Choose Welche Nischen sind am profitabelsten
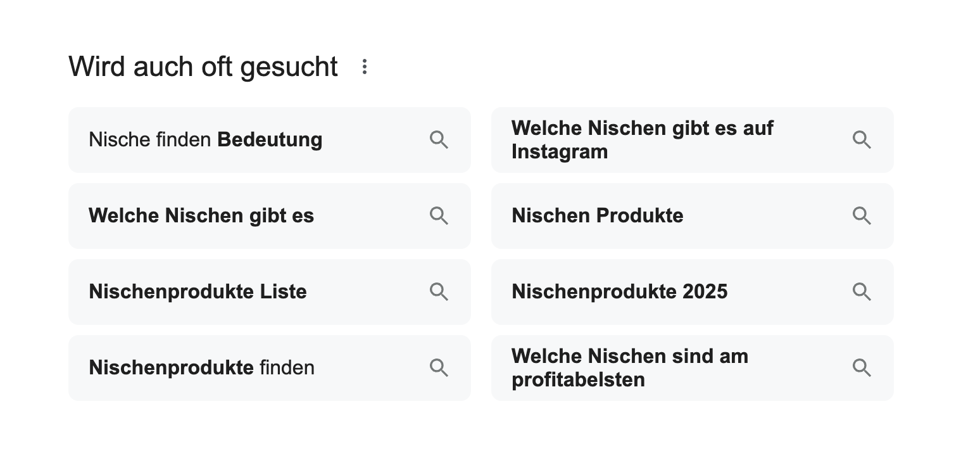This screenshot has height=451, width=980. coord(693,368)
